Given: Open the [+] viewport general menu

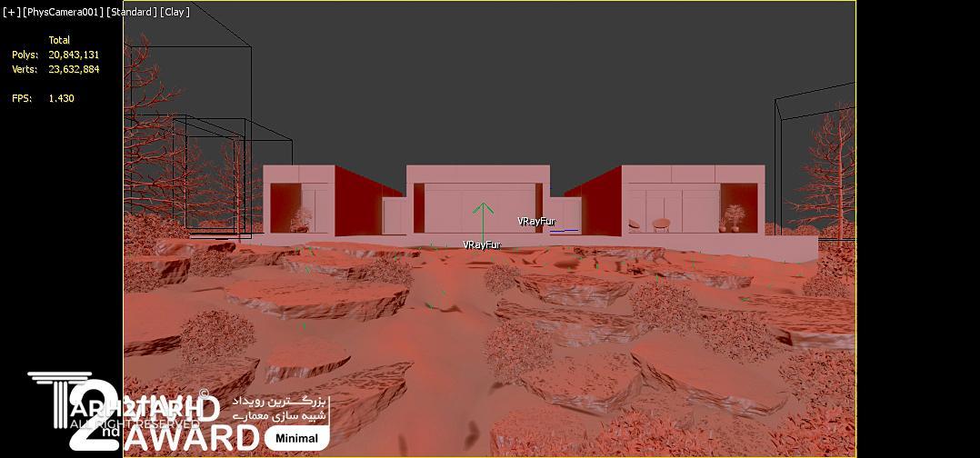Looking at the screenshot, I should point(12,13).
